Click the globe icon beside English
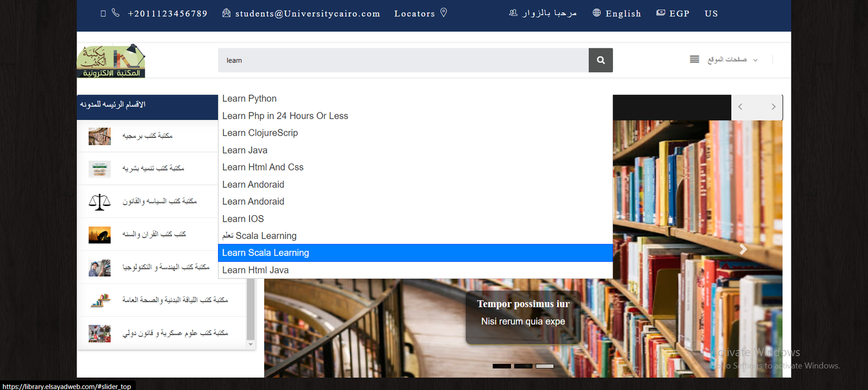868x390 pixels. [x=597, y=13]
